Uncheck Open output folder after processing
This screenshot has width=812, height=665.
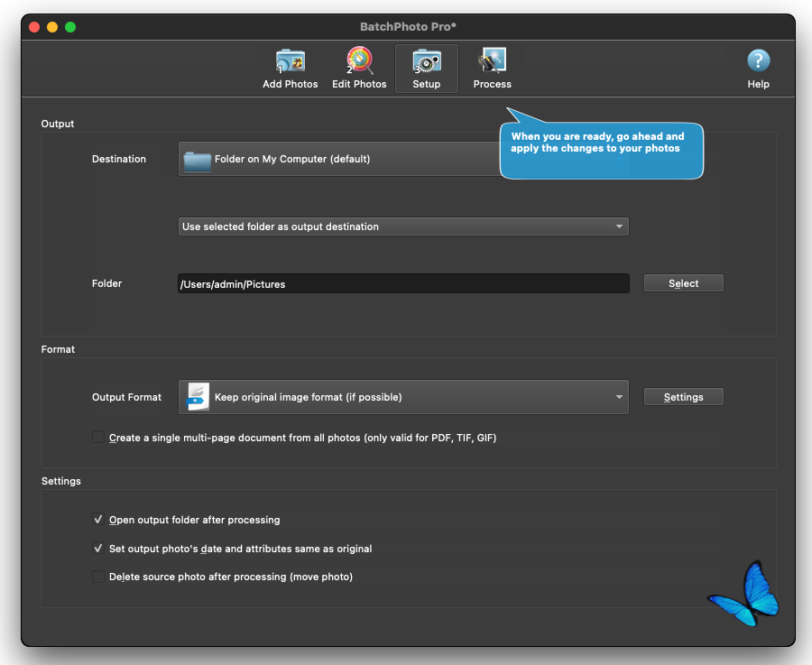coord(98,520)
